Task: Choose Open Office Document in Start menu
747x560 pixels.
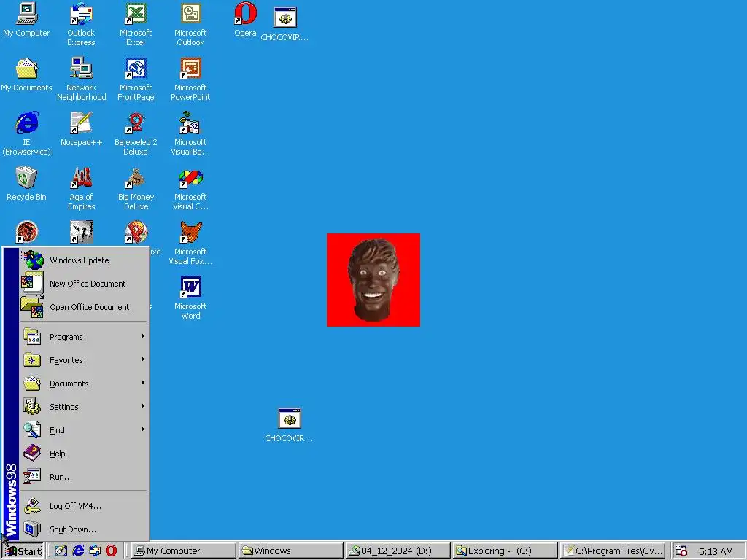Action: pos(84,307)
